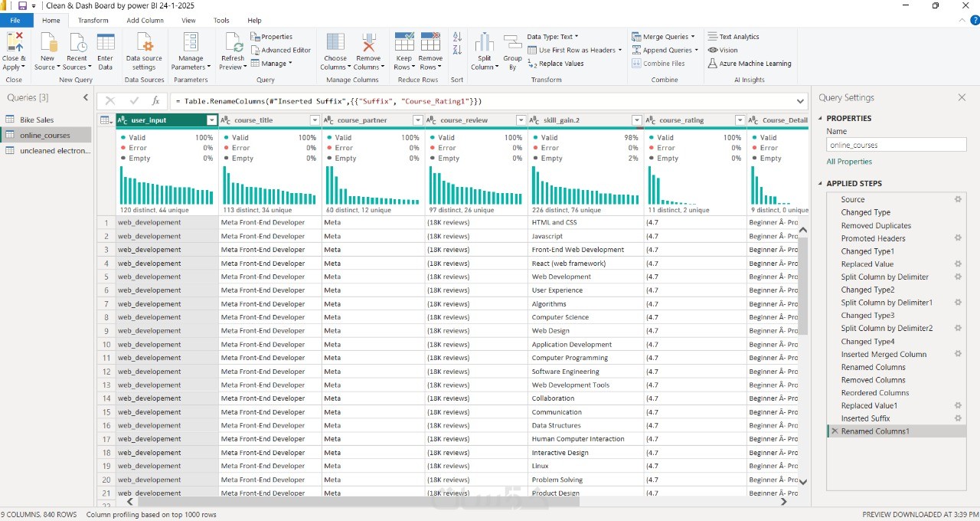Open Recent Sources icon
980x521 pixels.
click(x=77, y=41)
